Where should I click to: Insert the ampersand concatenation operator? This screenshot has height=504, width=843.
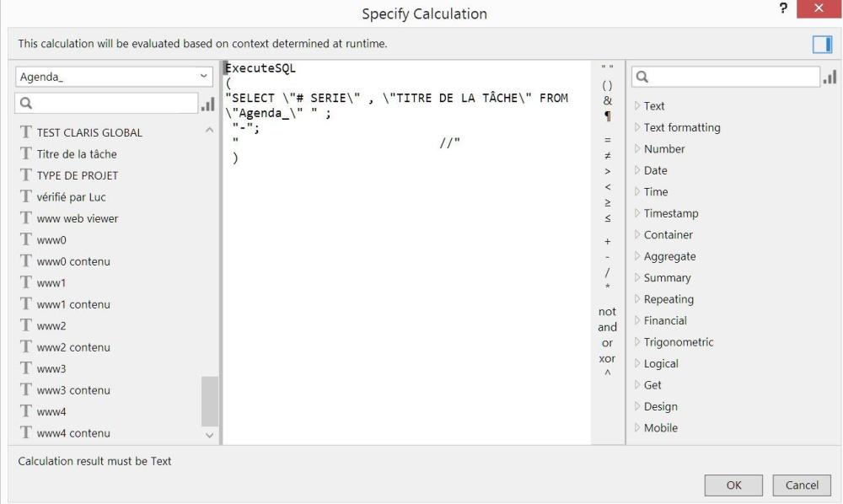pyautogui.click(x=607, y=100)
